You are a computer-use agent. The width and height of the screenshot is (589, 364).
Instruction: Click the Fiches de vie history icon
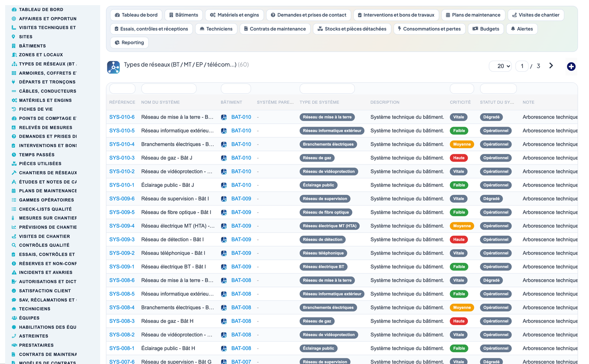[14, 109]
